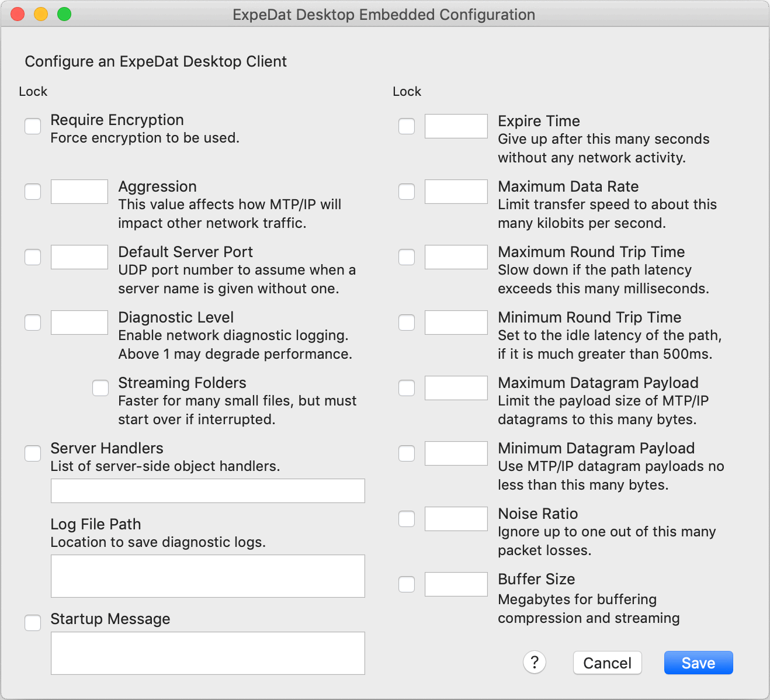Lock the Noise Ratio setting

pos(407,519)
